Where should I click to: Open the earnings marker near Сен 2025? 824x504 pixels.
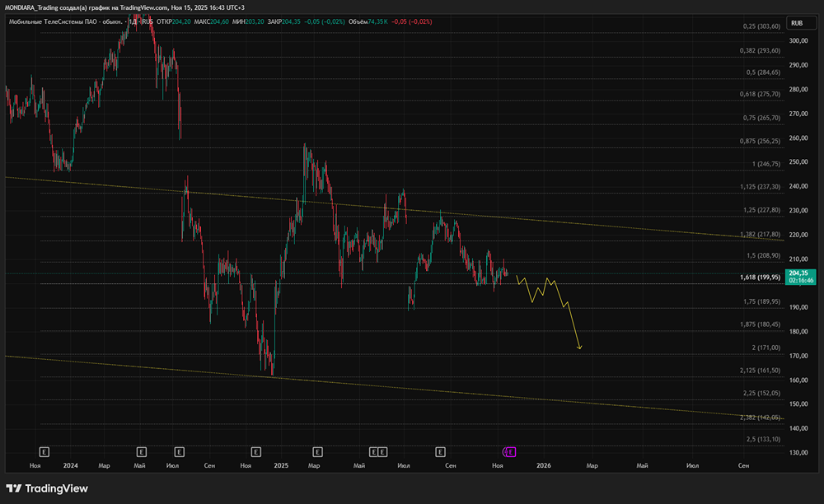coord(440,451)
